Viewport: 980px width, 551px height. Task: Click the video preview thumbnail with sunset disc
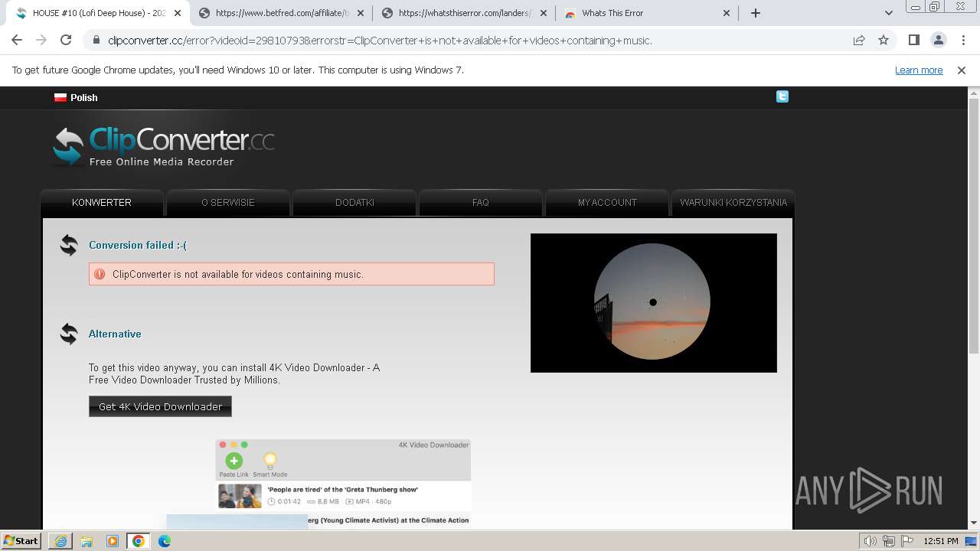pos(654,303)
